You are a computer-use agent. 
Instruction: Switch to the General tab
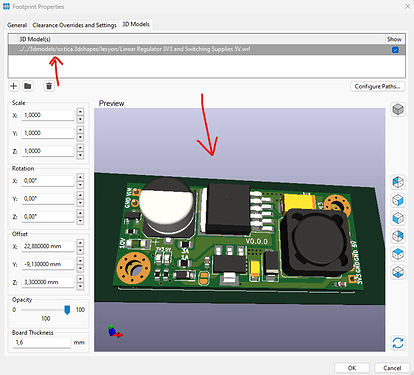click(17, 25)
